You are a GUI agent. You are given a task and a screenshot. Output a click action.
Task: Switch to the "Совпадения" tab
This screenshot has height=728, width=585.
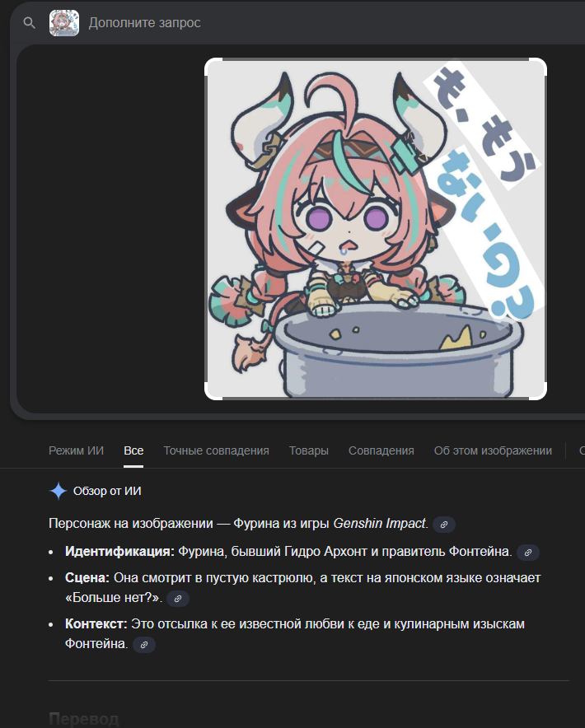[381, 450]
